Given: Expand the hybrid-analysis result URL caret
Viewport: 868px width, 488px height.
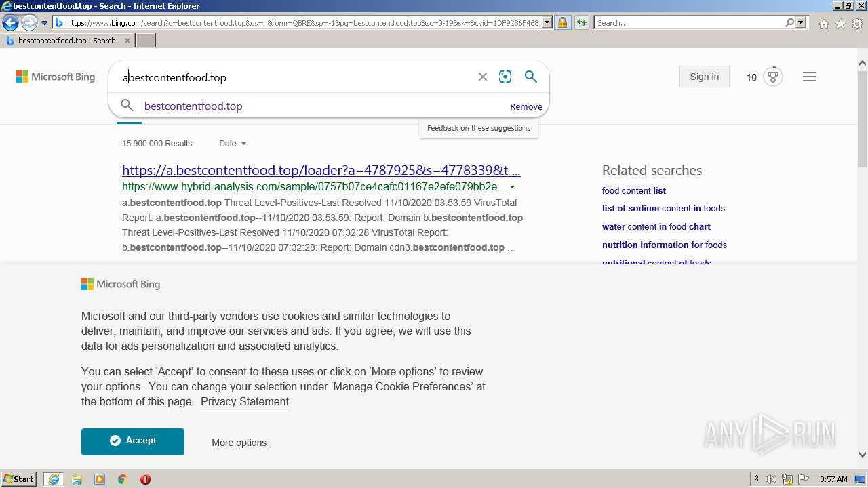Looking at the screenshot, I should pyautogui.click(x=512, y=187).
